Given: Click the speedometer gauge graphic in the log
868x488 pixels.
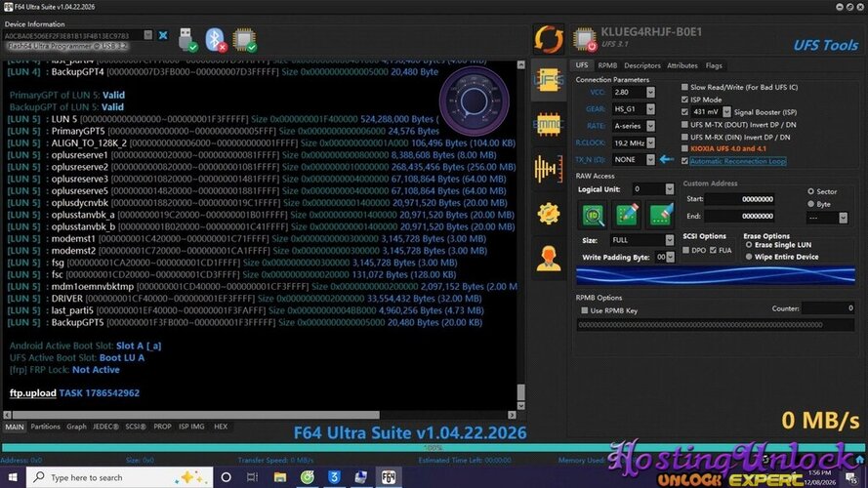Looking at the screenshot, I should 474,102.
